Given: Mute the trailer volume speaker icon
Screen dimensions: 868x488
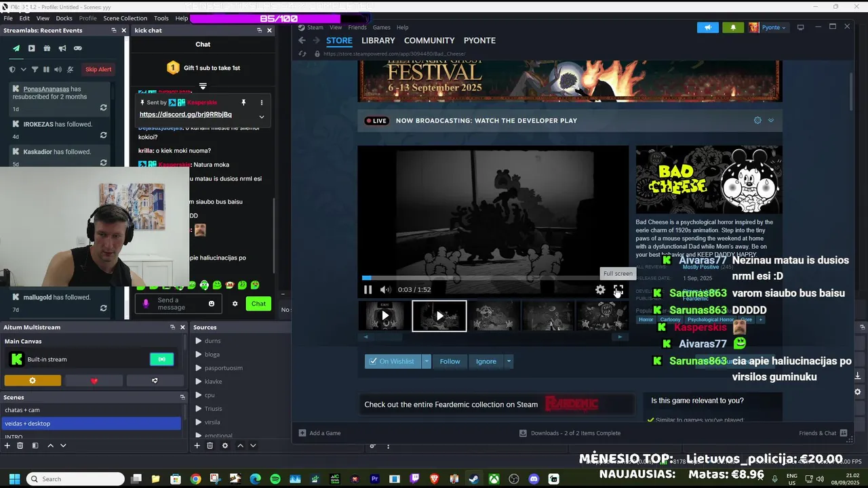Looking at the screenshot, I should coord(385,290).
